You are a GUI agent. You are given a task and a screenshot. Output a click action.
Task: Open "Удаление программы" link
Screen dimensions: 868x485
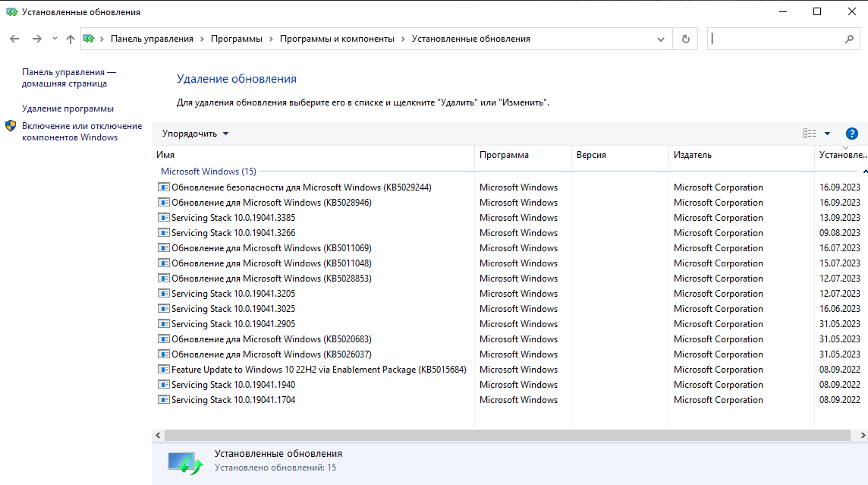click(68, 109)
